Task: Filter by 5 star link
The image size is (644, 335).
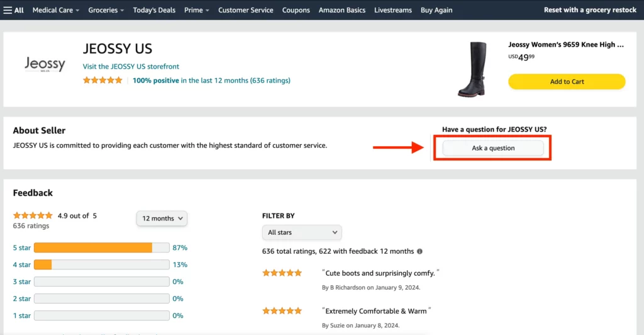Action: pyautogui.click(x=22, y=247)
